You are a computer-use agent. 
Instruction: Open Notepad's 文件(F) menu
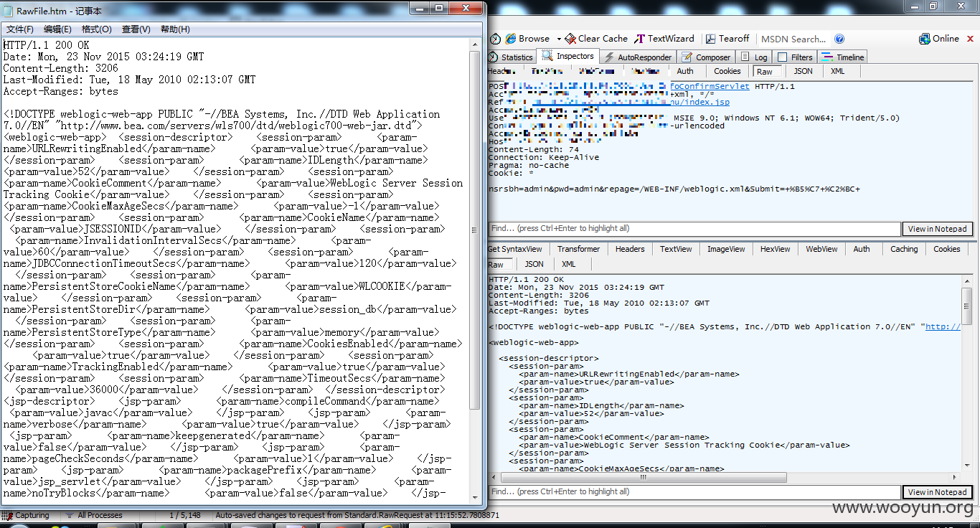click(x=20, y=29)
